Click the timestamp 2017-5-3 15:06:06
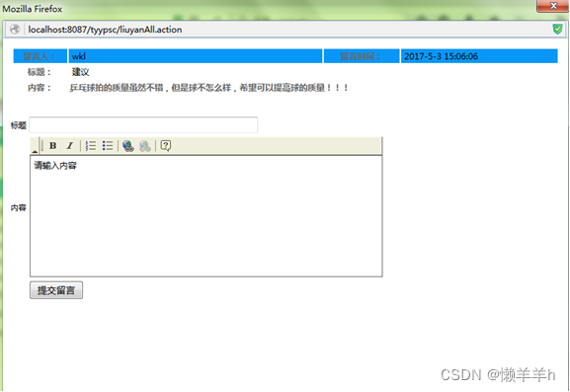This screenshot has width=570, height=392. pos(441,56)
